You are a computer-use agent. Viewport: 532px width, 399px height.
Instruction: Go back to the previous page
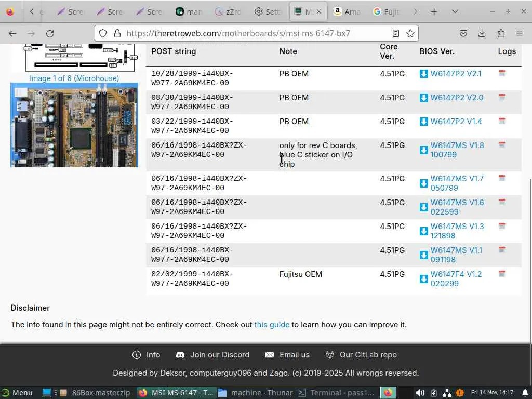click(12, 33)
